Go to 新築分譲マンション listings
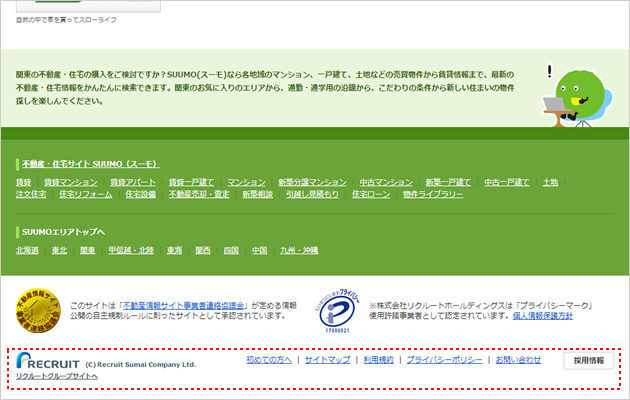This screenshot has width=630, height=400. [x=312, y=182]
